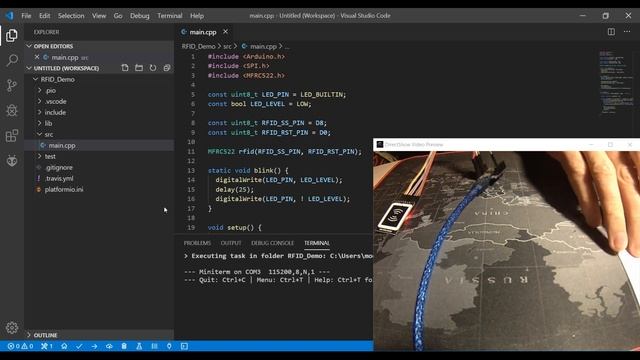Open editor More Actions ellipsis
Screen dimensions: 640x360
pyautogui.click(x=627, y=31)
